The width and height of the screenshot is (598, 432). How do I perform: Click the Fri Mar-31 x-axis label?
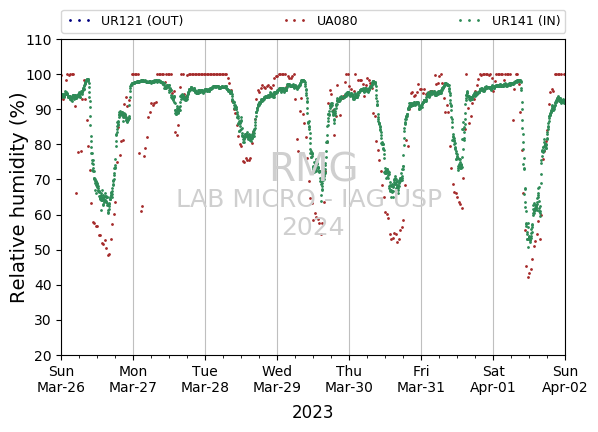point(421,379)
